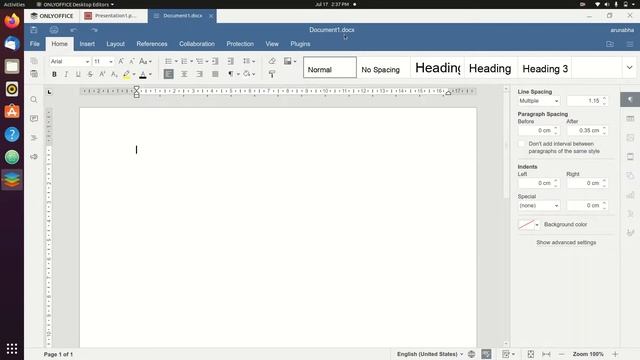The image size is (640, 360).
Task: Toggle Underline formatting
Action: pyautogui.click(x=78, y=74)
